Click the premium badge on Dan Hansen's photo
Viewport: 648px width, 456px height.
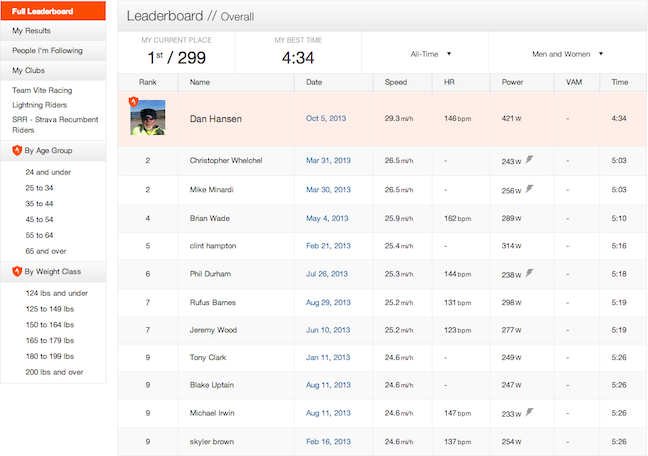[133, 101]
